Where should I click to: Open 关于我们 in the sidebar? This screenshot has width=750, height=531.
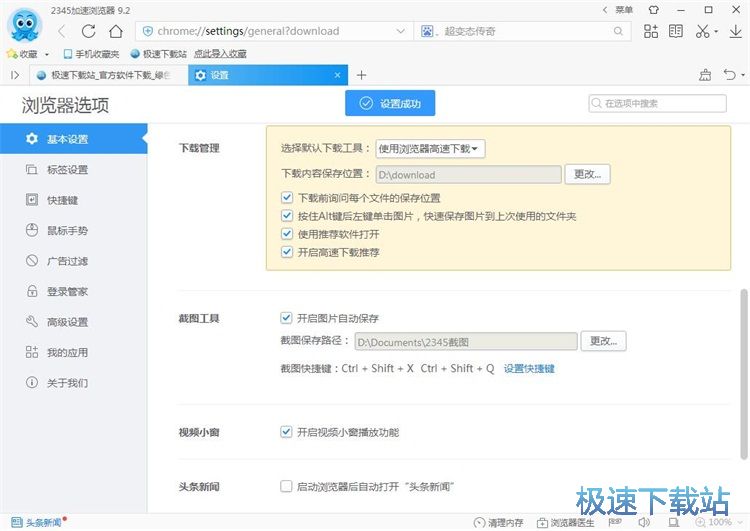[x=74, y=383]
